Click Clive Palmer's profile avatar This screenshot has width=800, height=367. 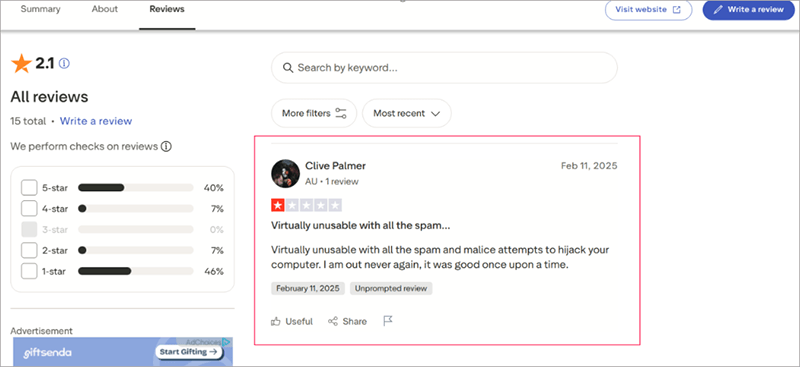coord(285,173)
